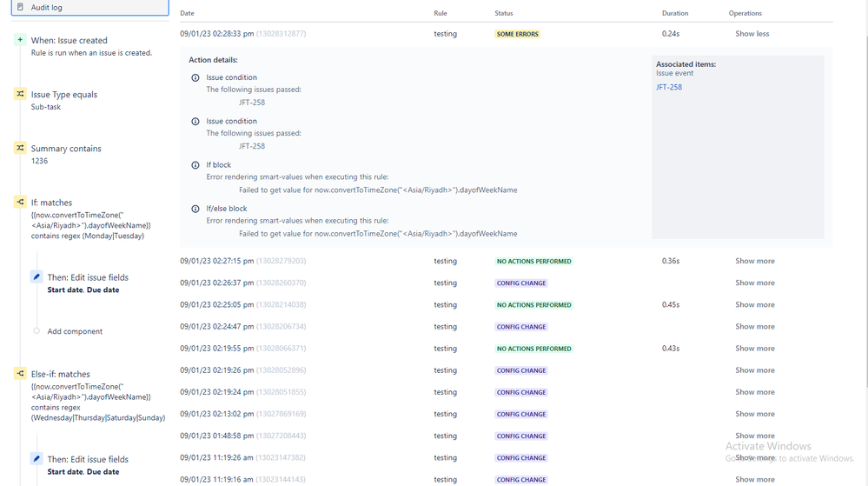Click the green plus trigger icon
868x486 pixels.
(x=20, y=40)
